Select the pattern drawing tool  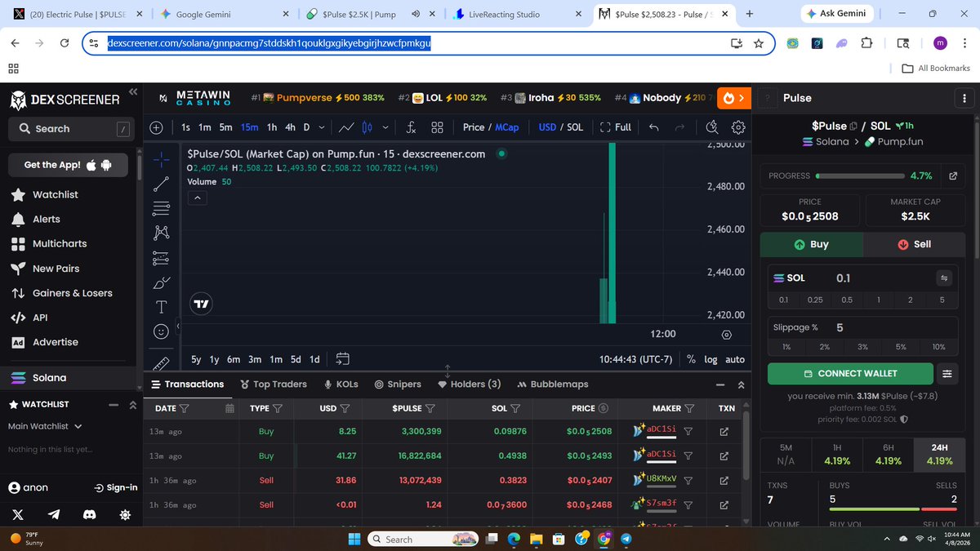point(161,233)
